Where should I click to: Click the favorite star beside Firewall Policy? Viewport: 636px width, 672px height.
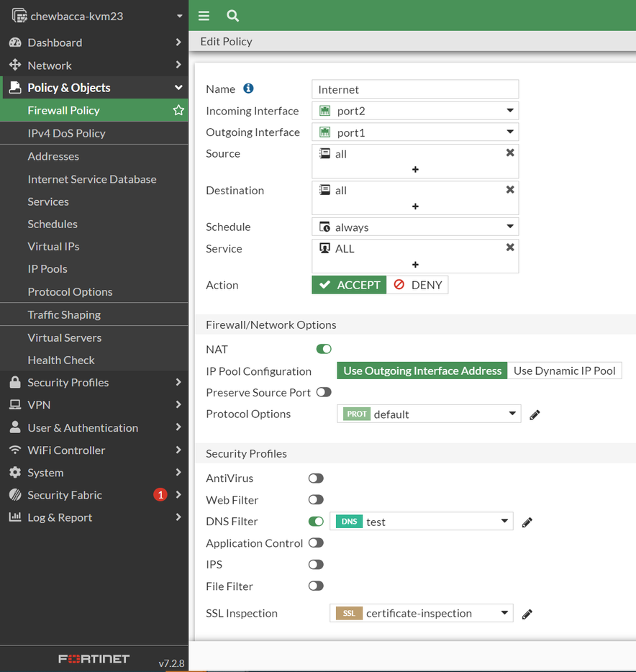[x=178, y=110]
